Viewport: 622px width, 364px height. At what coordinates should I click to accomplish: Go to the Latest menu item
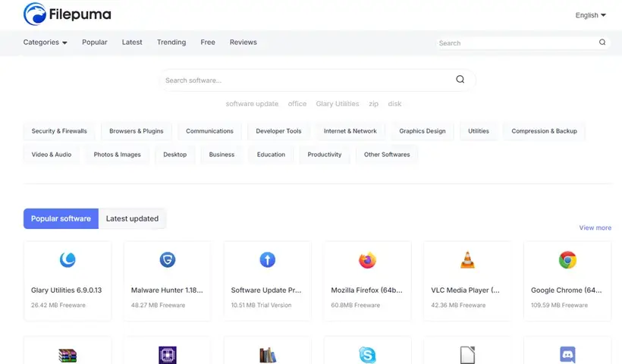[x=132, y=42]
